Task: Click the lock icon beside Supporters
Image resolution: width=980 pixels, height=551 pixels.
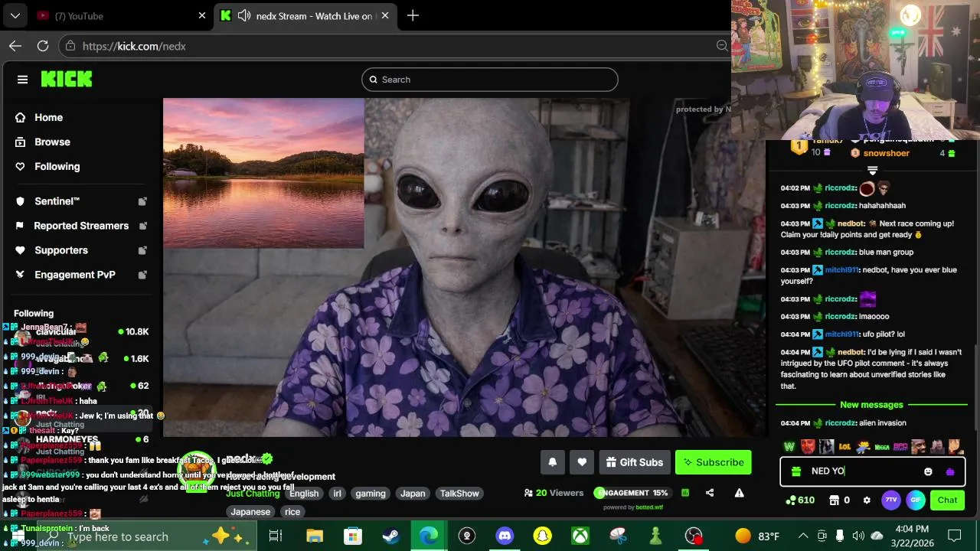Action: (142, 250)
